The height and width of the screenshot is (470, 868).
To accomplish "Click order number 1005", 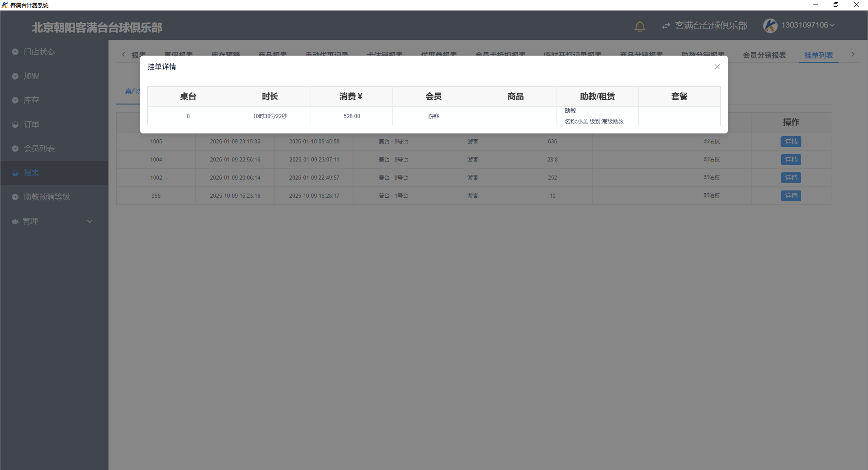I will [156, 142].
